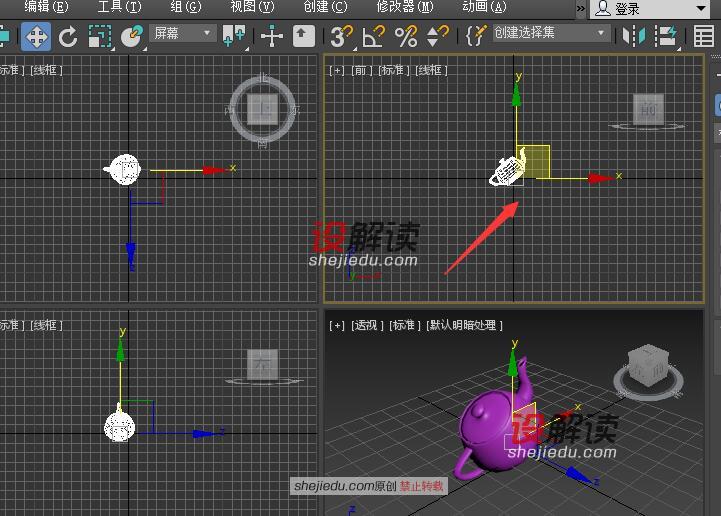721x516 pixels.
Task: Open the 修改器(M) menu
Action: point(405,6)
